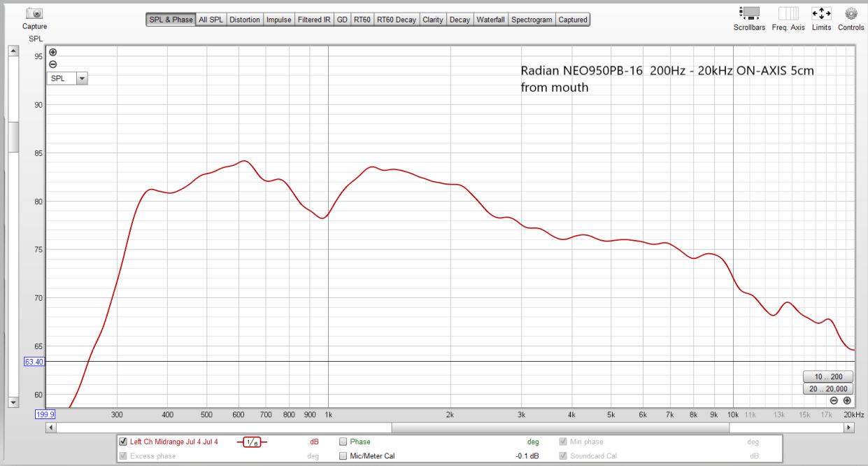Open the Decay tab
This screenshot has width=868, height=466.
460,20
